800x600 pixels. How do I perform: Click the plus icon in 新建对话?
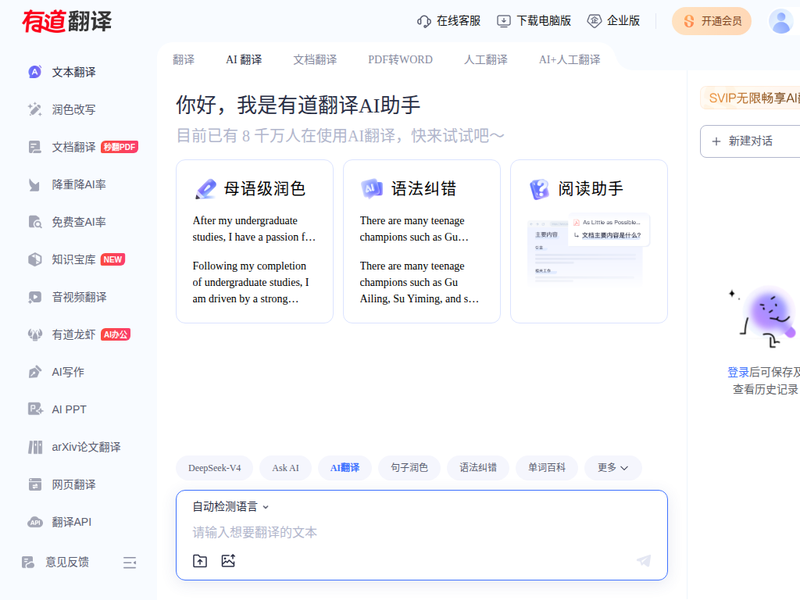716,141
